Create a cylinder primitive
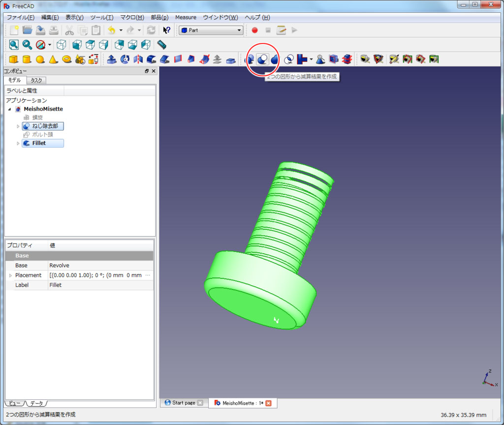Image resolution: width=504 pixels, height=425 pixels. pyautogui.click(x=27, y=59)
